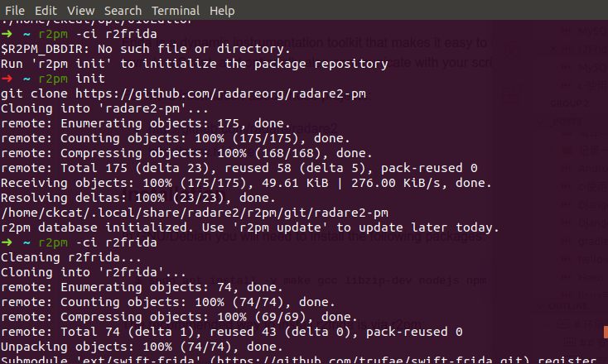Open the Edit menu
The height and width of the screenshot is (364, 608).
click(46, 11)
